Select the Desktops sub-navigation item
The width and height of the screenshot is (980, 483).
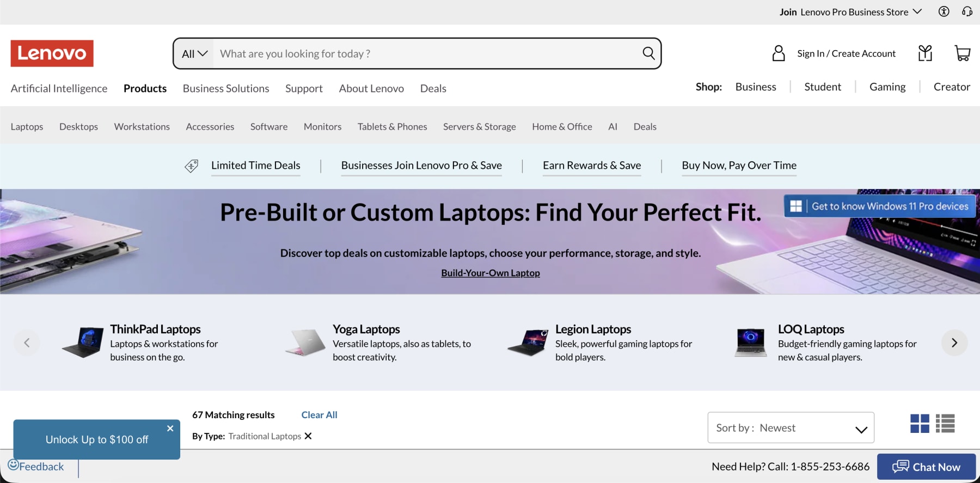click(78, 126)
